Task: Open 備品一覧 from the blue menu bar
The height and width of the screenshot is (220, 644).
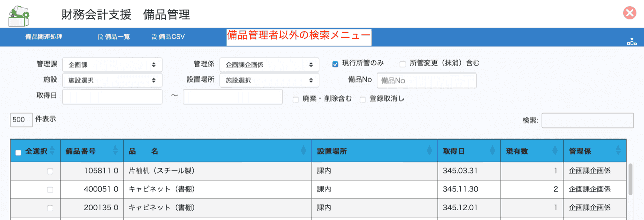Action: pos(114,37)
